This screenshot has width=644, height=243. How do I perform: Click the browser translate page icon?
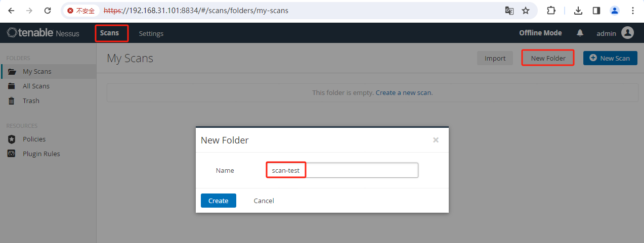509,10
